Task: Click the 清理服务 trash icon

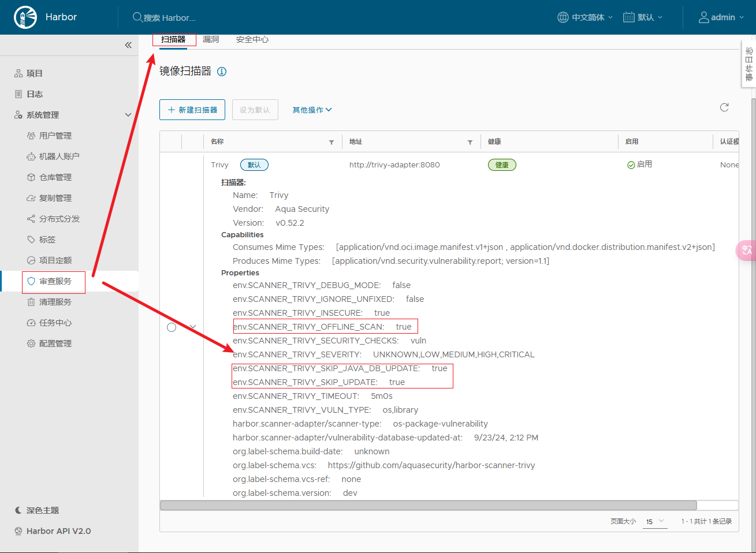Action: pyautogui.click(x=31, y=302)
